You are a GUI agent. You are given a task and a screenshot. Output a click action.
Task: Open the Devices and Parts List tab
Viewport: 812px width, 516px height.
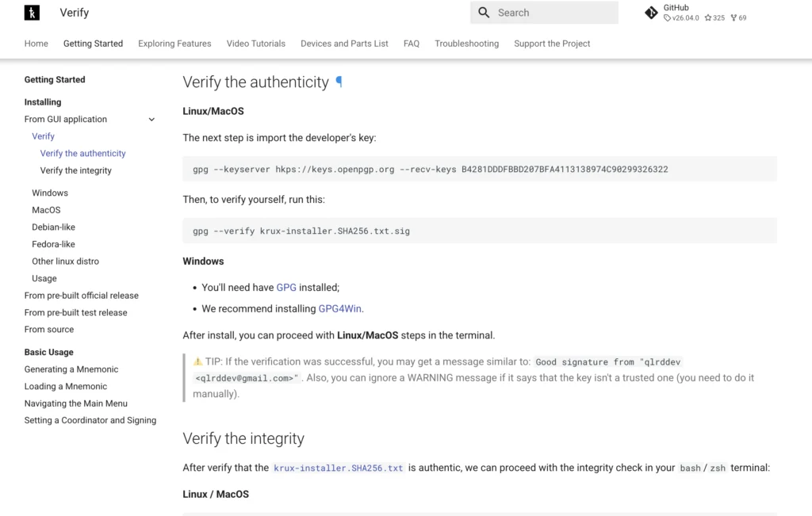click(344, 44)
